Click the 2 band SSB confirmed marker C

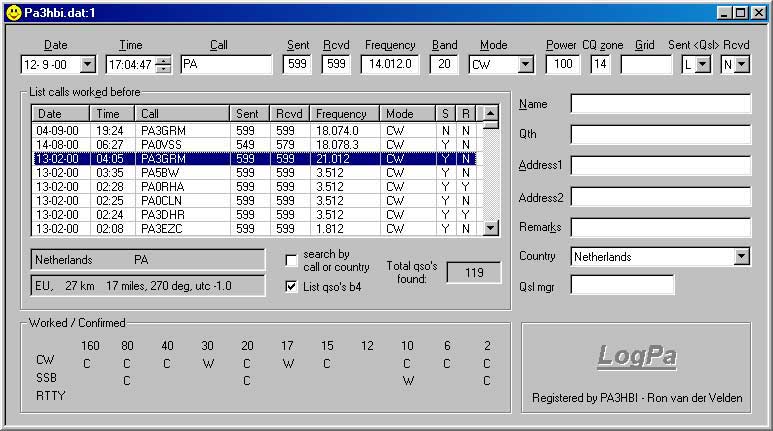pos(487,381)
